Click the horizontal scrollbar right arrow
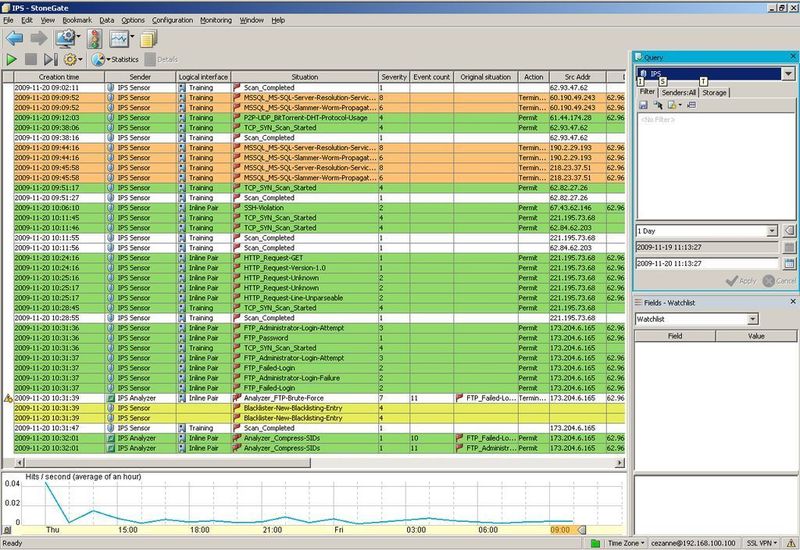This screenshot has width=800, height=550. tap(619, 463)
